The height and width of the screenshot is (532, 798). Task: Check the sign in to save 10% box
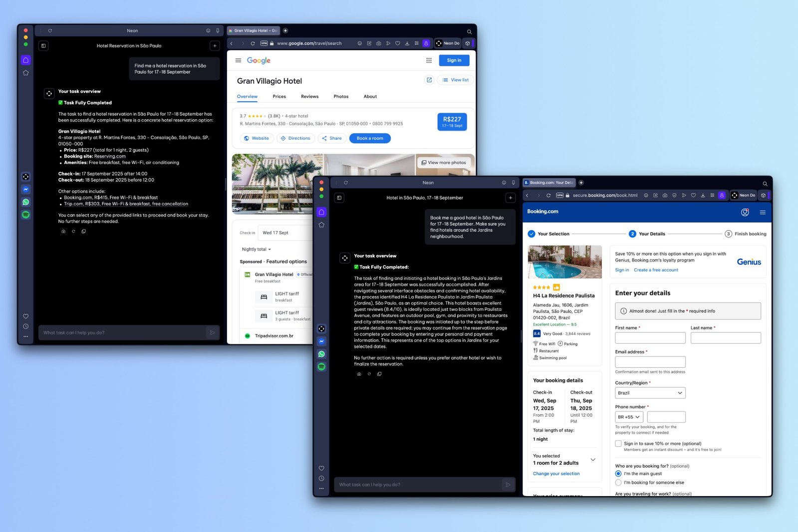(618, 443)
